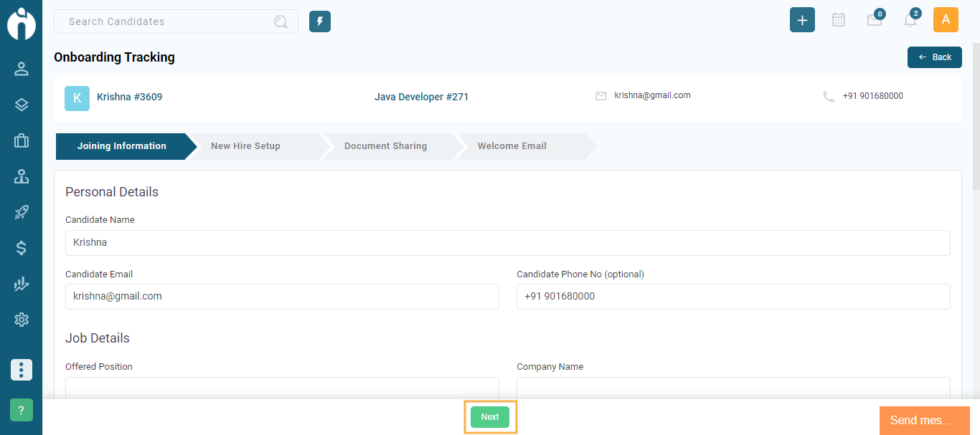Viewport: 980px width, 435px height.
Task: Click the lightning quick-actions icon
Action: pos(319,21)
